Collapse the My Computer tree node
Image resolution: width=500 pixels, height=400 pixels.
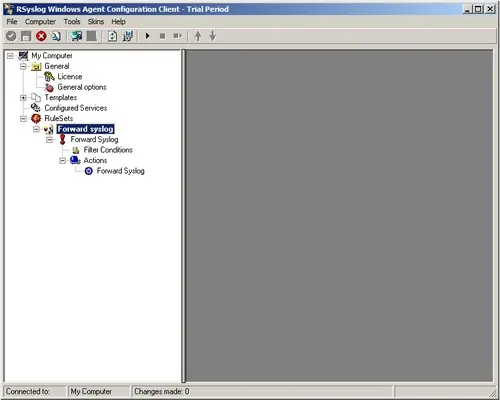pos(10,56)
